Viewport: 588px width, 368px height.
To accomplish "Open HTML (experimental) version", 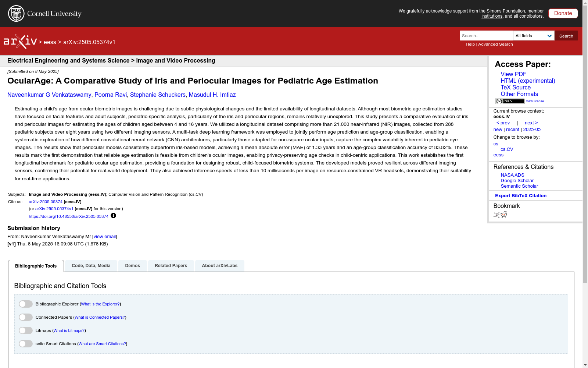I will tap(528, 81).
